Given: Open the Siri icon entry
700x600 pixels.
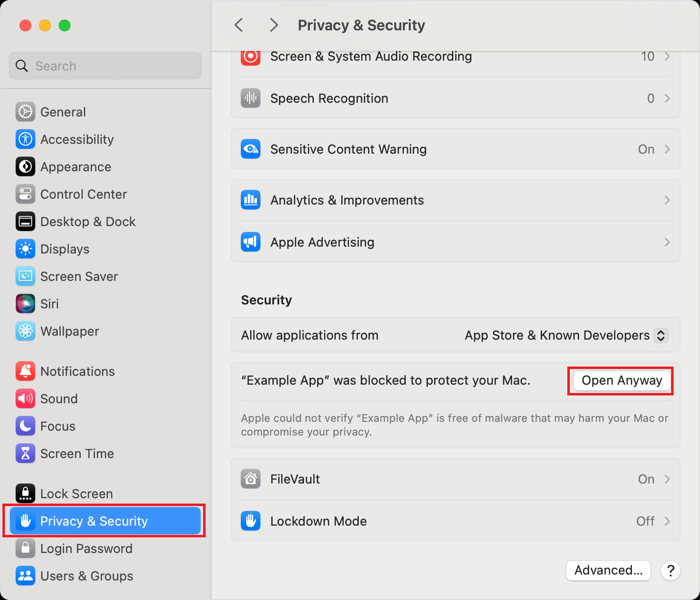Looking at the screenshot, I should click(x=25, y=304).
